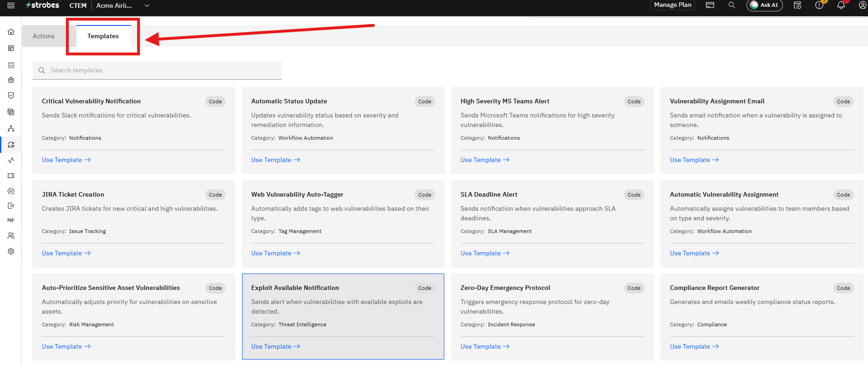Use the Web Vulnerability Auto-Tagger template
This screenshot has width=868, height=365.
pyautogui.click(x=276, y=253)
